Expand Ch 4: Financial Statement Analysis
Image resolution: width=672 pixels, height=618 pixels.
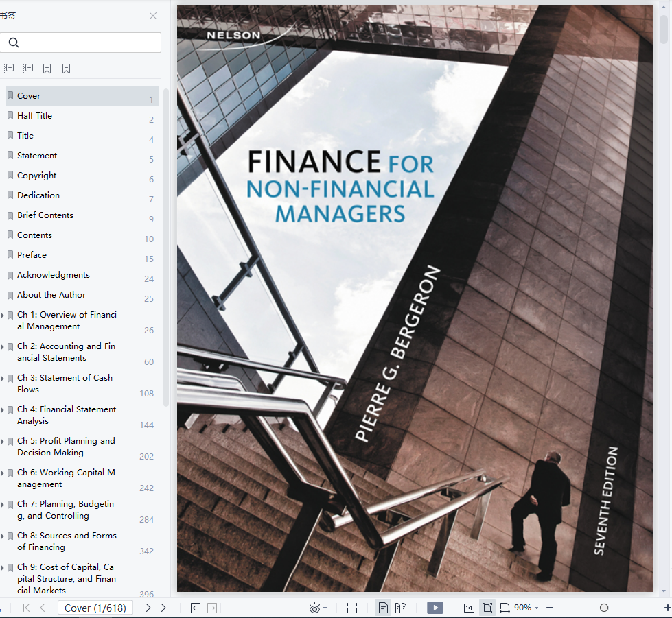click(x=3, y=410)
